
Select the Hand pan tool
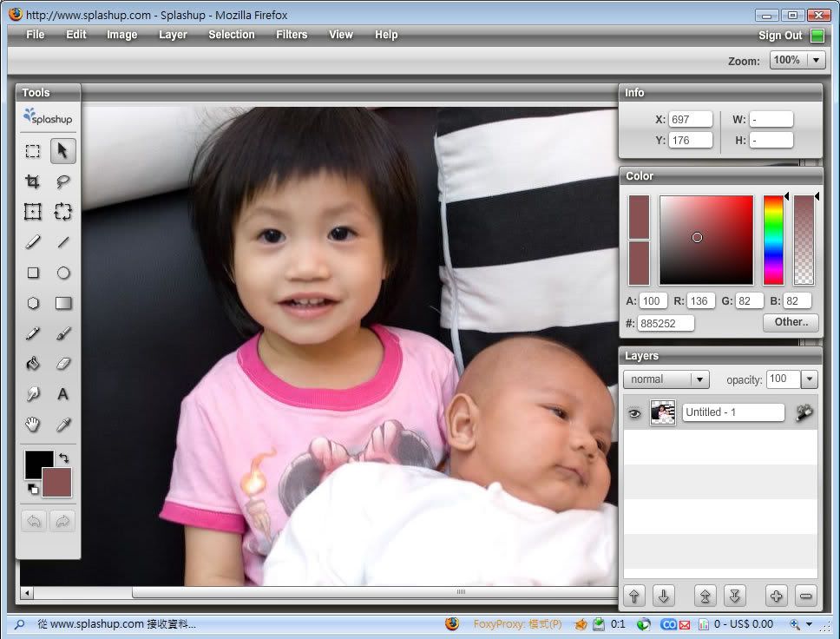[x=33, y=425]
